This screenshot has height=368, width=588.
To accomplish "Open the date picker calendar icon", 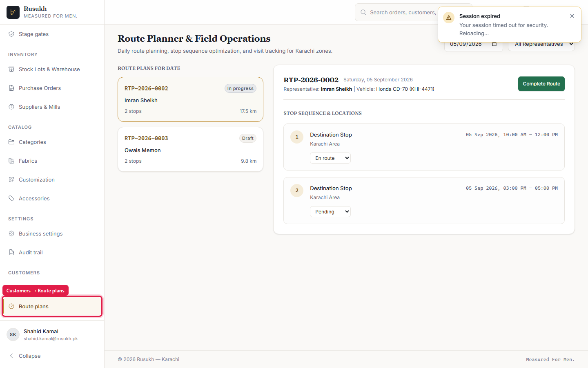I will click(x=494, y=44).
